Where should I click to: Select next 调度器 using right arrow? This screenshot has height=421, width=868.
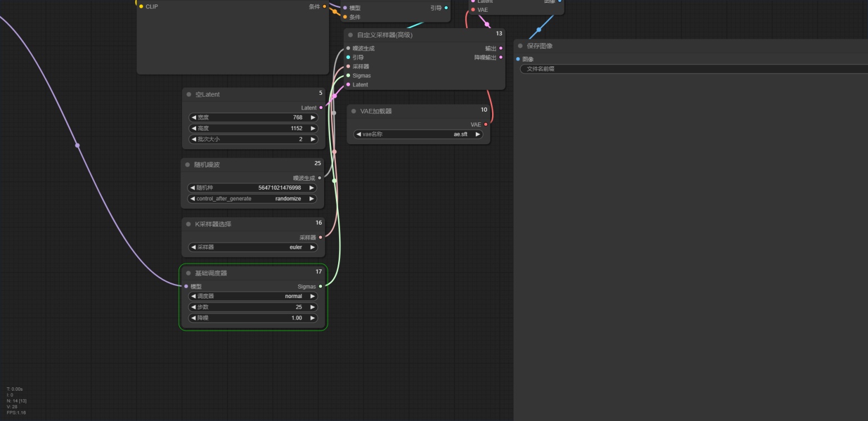pyautogui.click(x=312, y=296)
